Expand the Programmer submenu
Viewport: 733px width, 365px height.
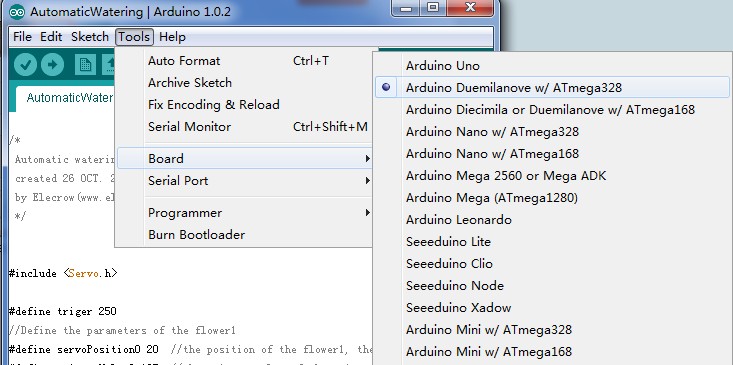pos(244,213)
